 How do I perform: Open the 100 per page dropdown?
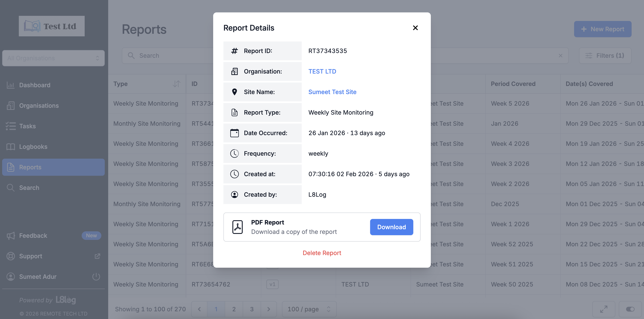tap(309, 309)
